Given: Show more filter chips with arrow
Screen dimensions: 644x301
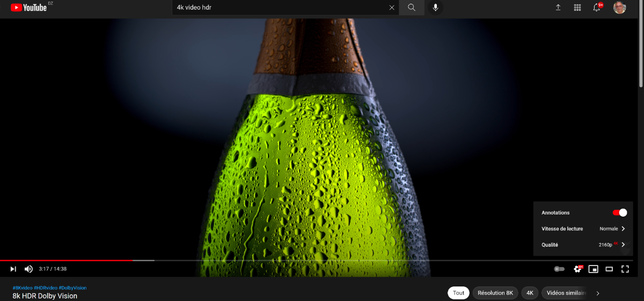Looking at the screenshot, I should coord(598,293).
